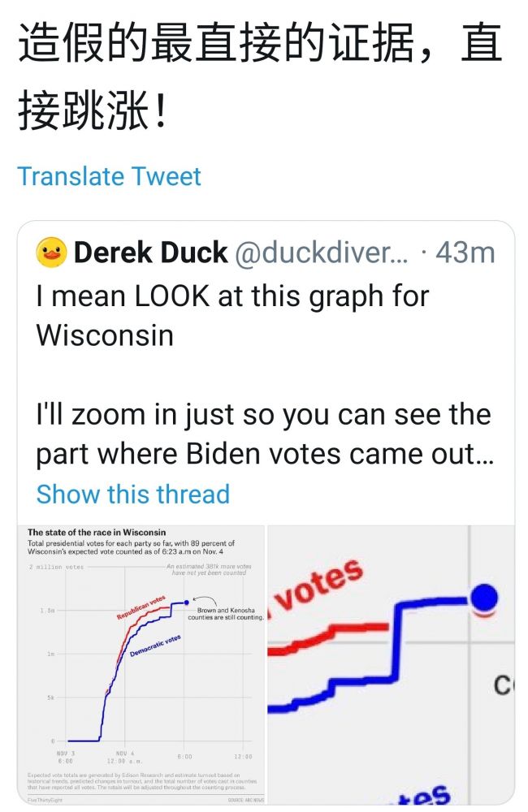This screenshot has width=528, height=812.
Task: Click the 'Democratic votes' line label
Action: 154,646
